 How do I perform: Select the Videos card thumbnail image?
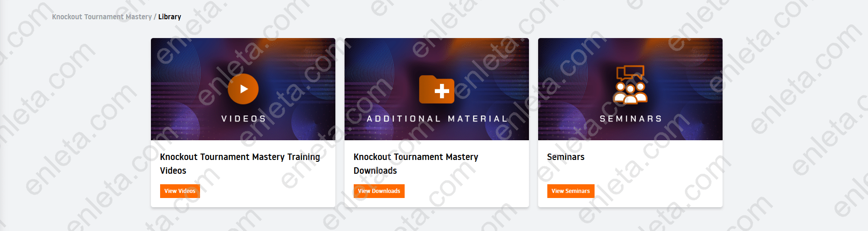(x=243, y=89)
